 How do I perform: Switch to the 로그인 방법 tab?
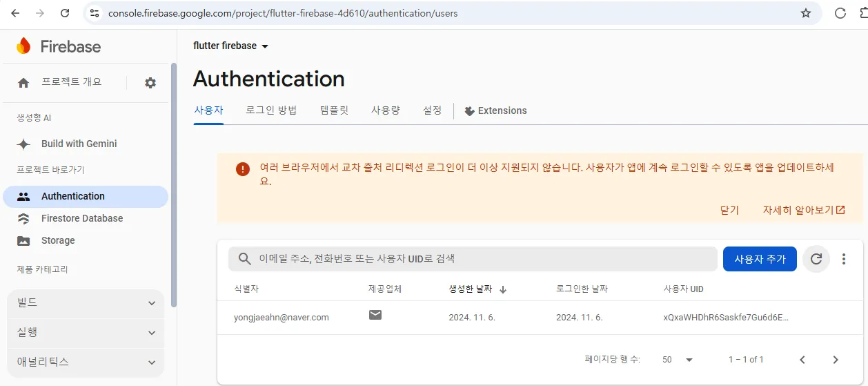271,110
